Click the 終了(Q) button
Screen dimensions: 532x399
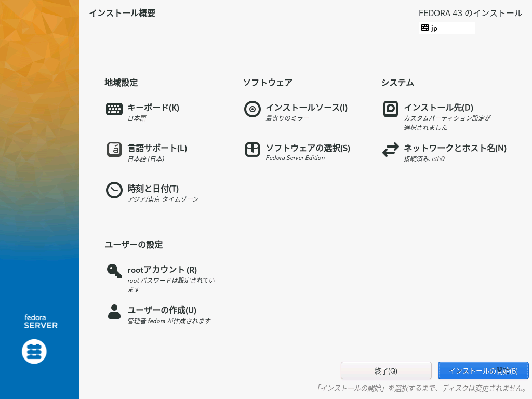[386, 371]
